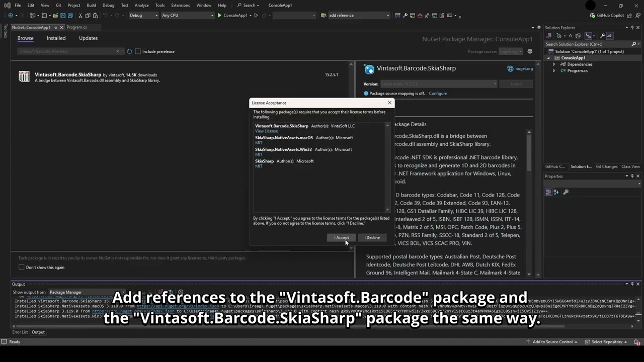The width and height of the screenshot is (644, 362).
Task: Expand the Dependencies node
Action: tap(554, 64)
